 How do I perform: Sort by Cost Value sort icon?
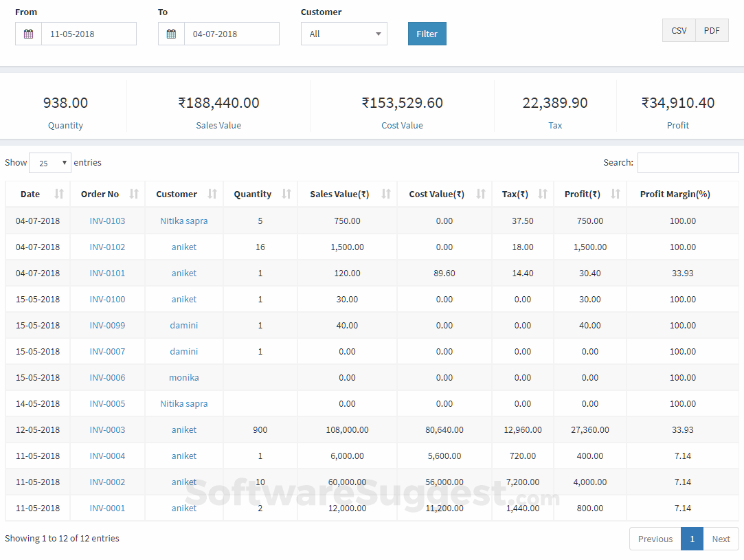[x=481, y=194]
